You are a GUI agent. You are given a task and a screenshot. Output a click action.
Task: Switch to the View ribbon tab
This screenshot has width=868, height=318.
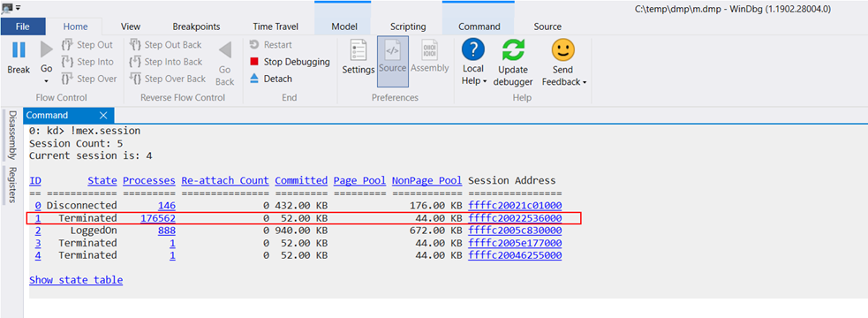point(131,26)
